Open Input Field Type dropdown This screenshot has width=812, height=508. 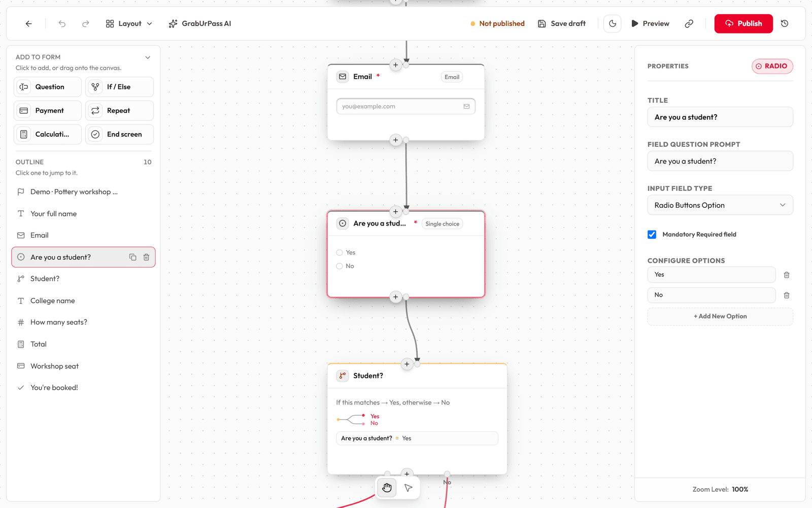[720, 205]
